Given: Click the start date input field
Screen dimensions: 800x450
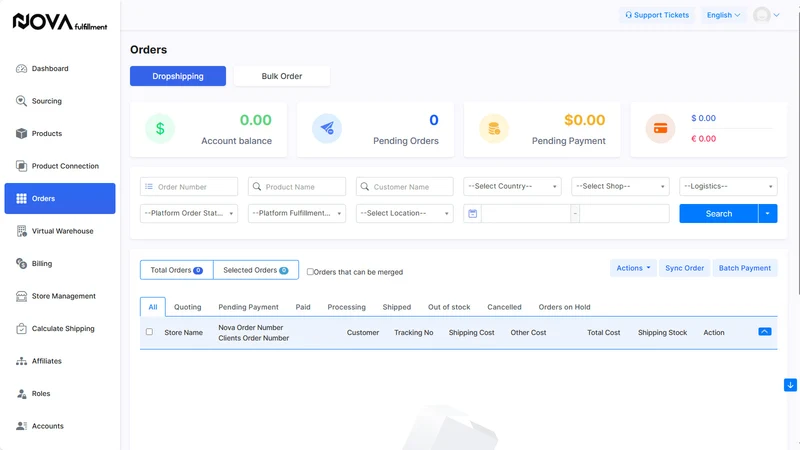Looking at the screenshot, I should (526, 213).
